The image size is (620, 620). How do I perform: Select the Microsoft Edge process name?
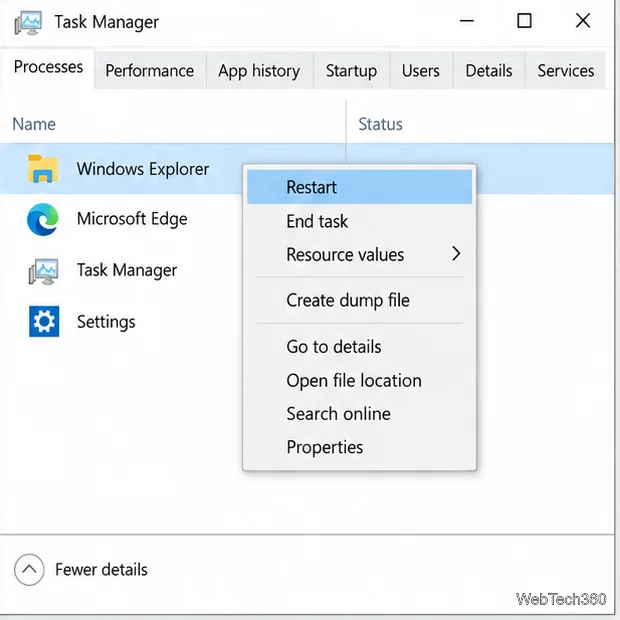132,219
